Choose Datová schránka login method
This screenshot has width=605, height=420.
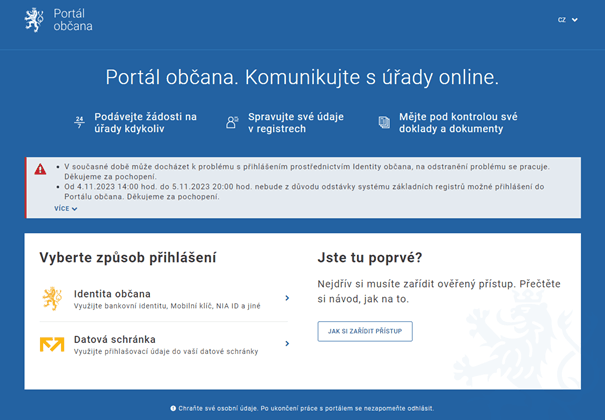[164, 344]
